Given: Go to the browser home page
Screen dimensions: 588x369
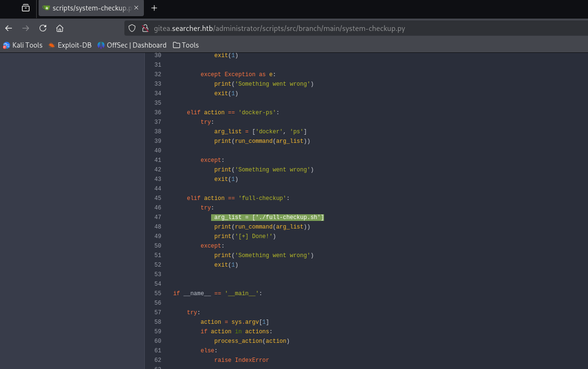Looking at the screenshot, I should click(x=60, y=28).
